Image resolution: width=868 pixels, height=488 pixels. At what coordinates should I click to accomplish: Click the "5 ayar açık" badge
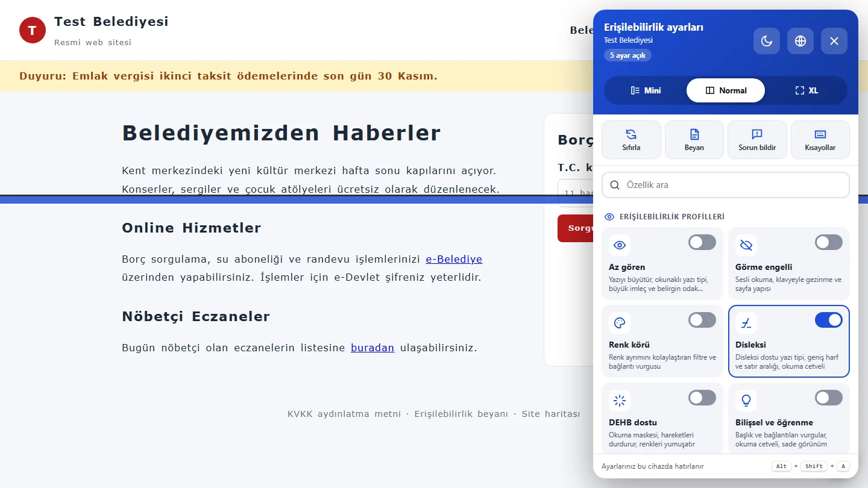627,55
